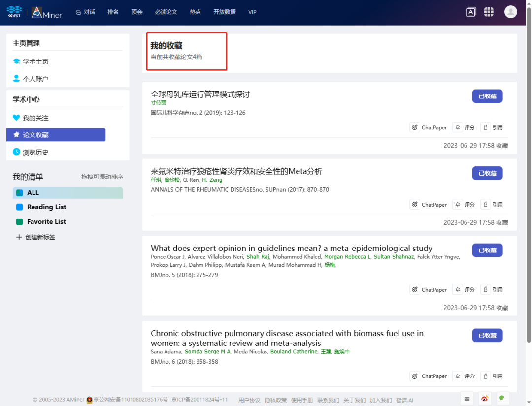Viewport: 532px width, 406px height.
Task: Toggle 已收藏 for expert opinion guidelines paper
Action: tap(487, 250)
